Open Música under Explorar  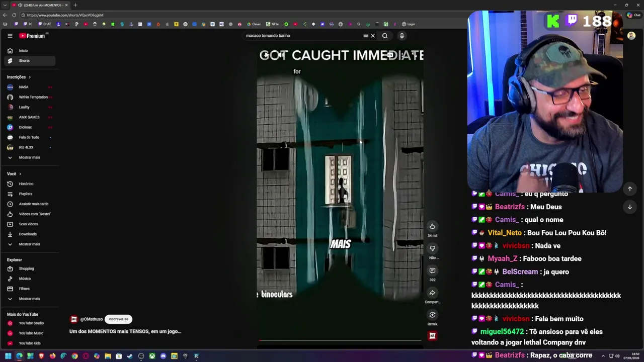(x=29, y=279)
